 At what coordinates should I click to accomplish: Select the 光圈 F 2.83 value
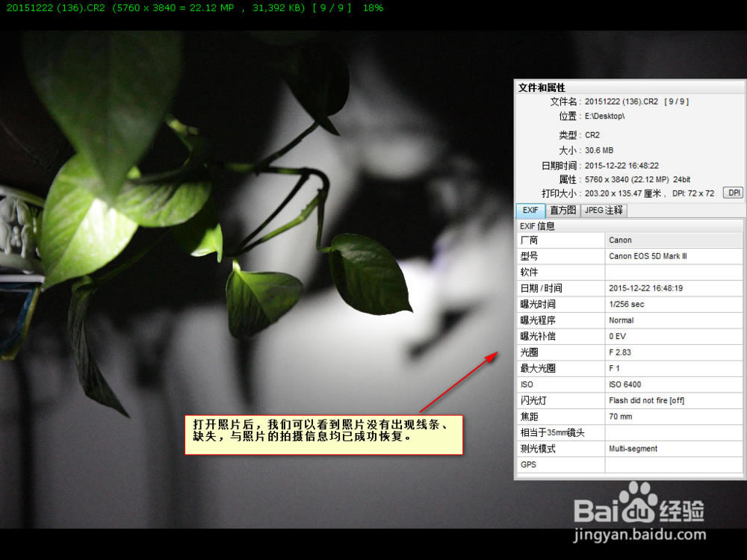(x=620, y=352)
